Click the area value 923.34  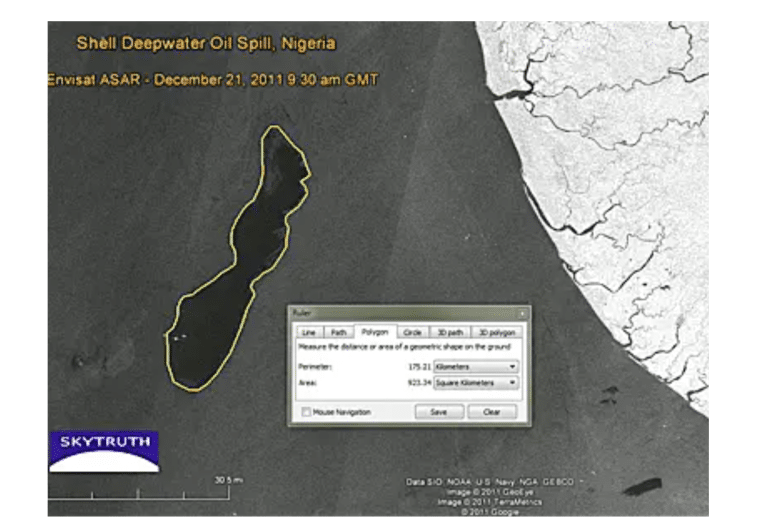pos(419,383)
